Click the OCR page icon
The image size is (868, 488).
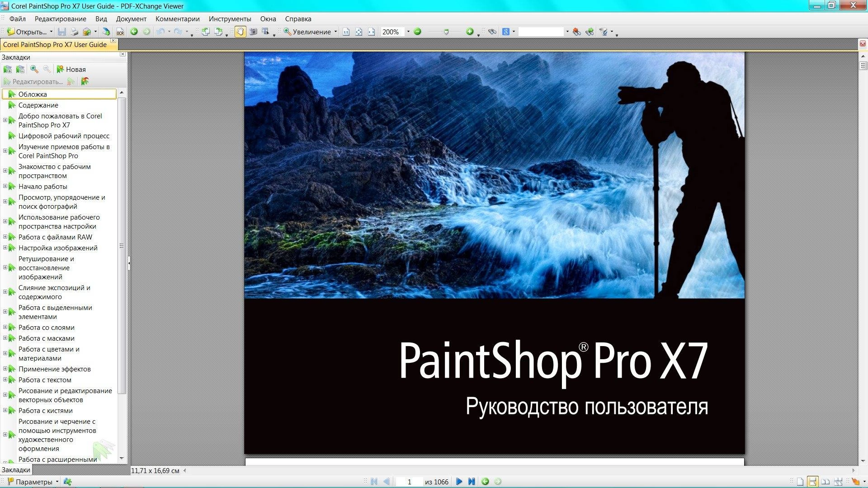pyautogui.click(x=120, y=32)
